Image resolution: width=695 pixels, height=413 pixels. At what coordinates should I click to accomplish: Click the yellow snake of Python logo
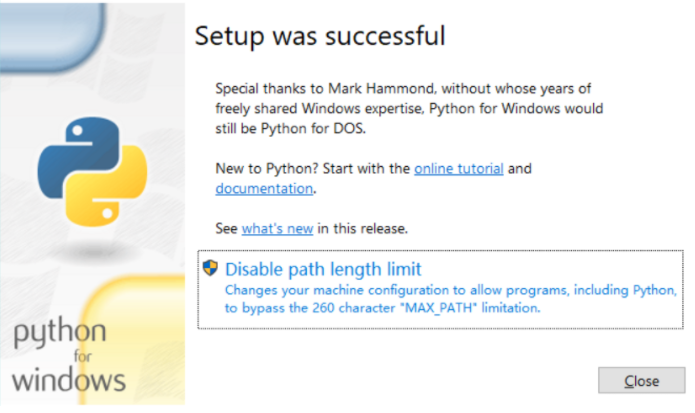tap(107, 187)
